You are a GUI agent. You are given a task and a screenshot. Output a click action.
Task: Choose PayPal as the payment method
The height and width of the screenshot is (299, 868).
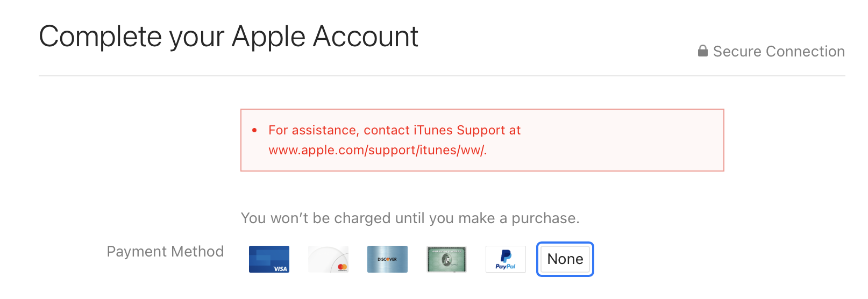[506, 259]
